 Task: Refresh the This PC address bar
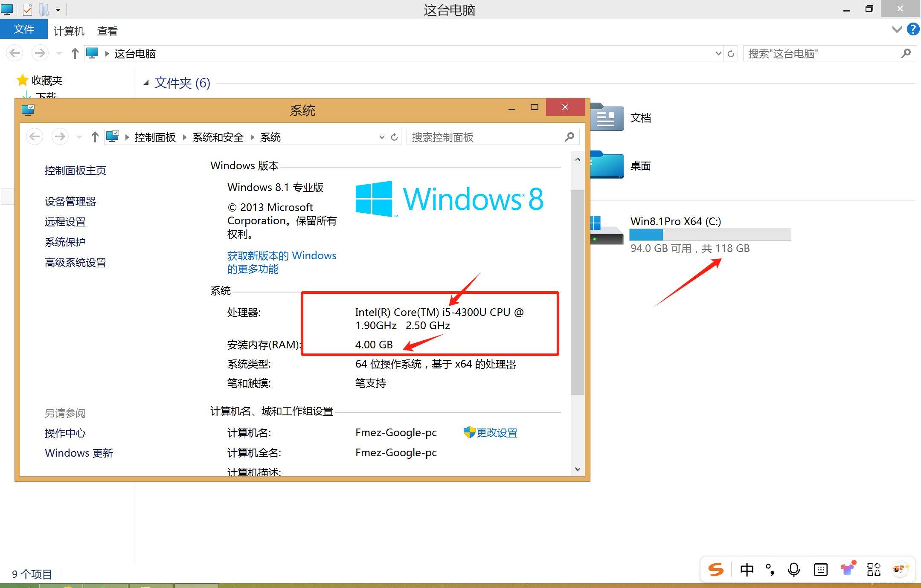(731, 53)
